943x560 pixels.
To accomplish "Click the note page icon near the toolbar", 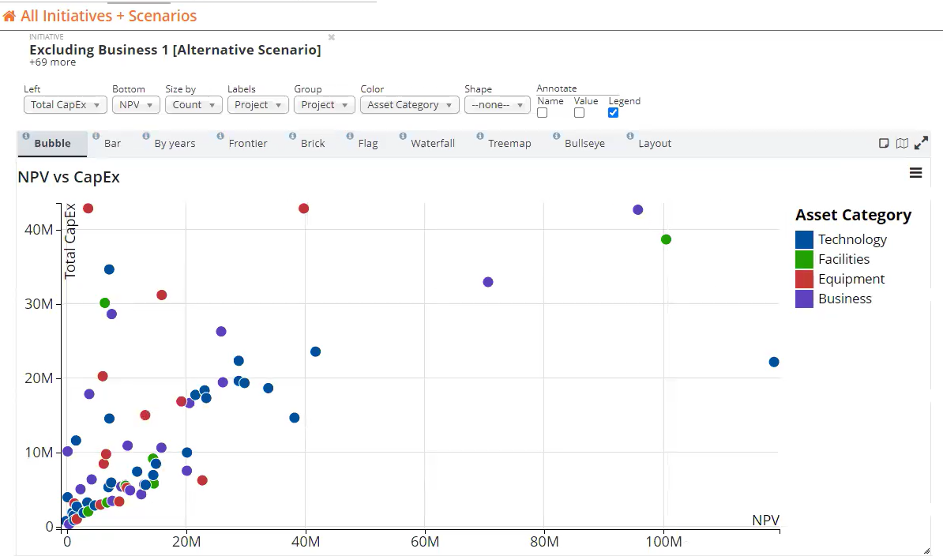I will [x=884, y=143].
